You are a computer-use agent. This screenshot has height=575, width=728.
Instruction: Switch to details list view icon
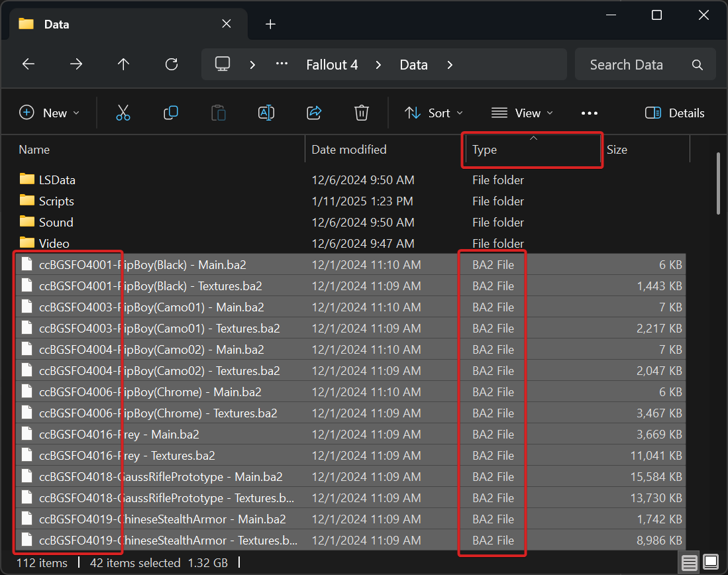[689, 563]
